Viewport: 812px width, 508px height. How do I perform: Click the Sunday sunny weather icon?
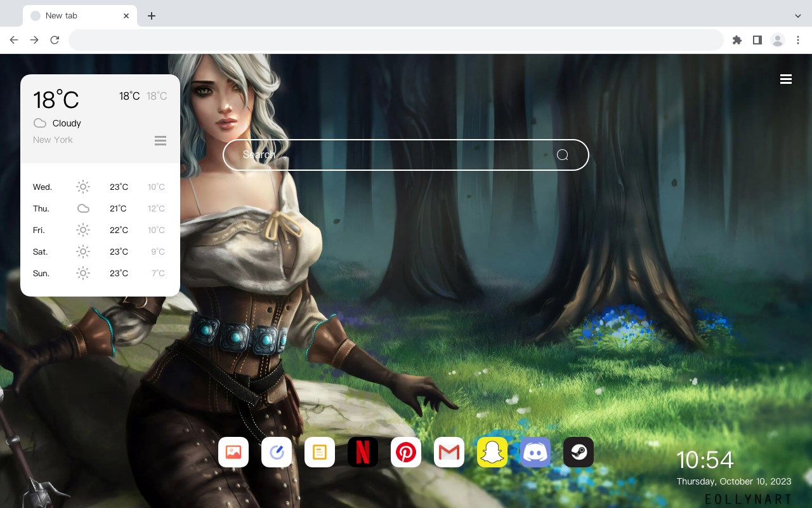click(83, 273)
